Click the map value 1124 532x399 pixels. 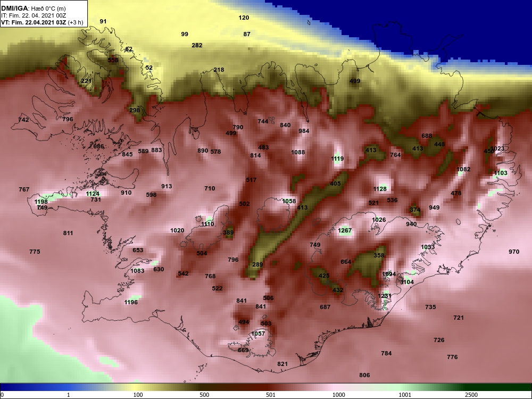[93, 194]
